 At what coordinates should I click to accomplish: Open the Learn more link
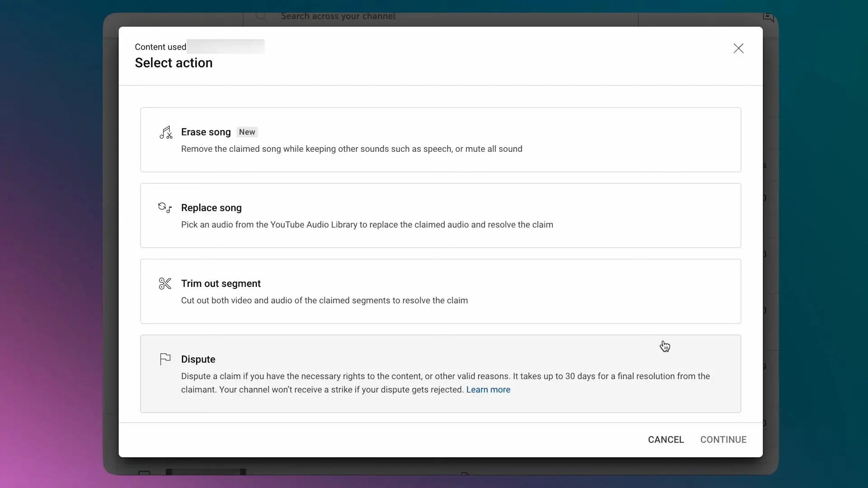(488, 389)
